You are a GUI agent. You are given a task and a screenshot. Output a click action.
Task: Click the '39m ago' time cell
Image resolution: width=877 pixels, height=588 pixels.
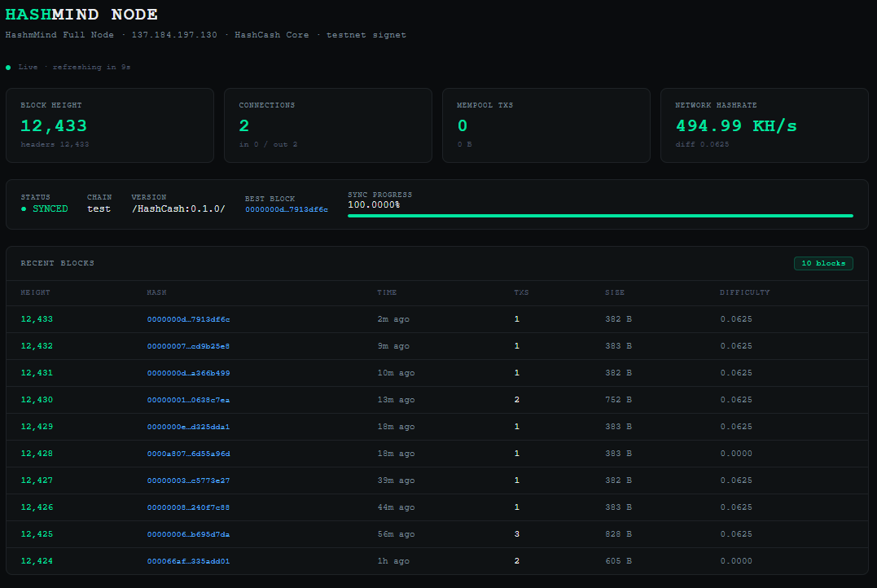point(396,480)
